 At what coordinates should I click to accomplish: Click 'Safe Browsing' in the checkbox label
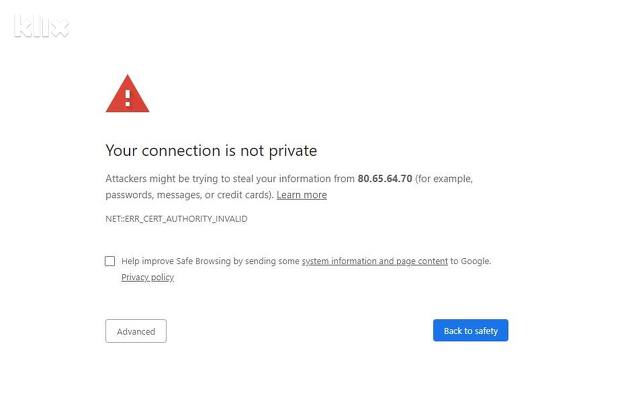[204, 261]
